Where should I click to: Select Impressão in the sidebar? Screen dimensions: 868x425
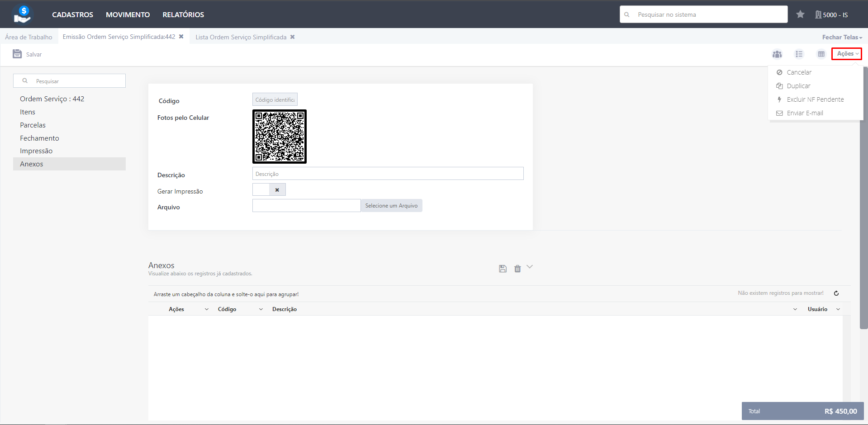(36, 151)
